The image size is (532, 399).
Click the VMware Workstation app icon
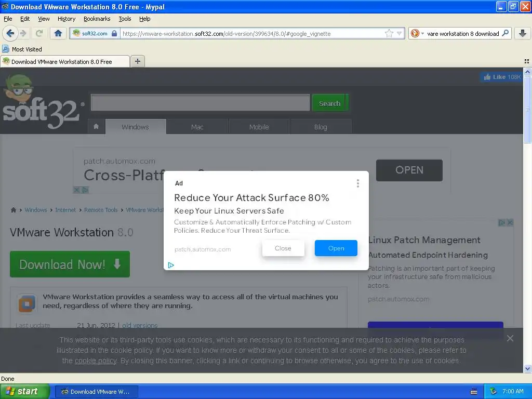pos(27,303)
